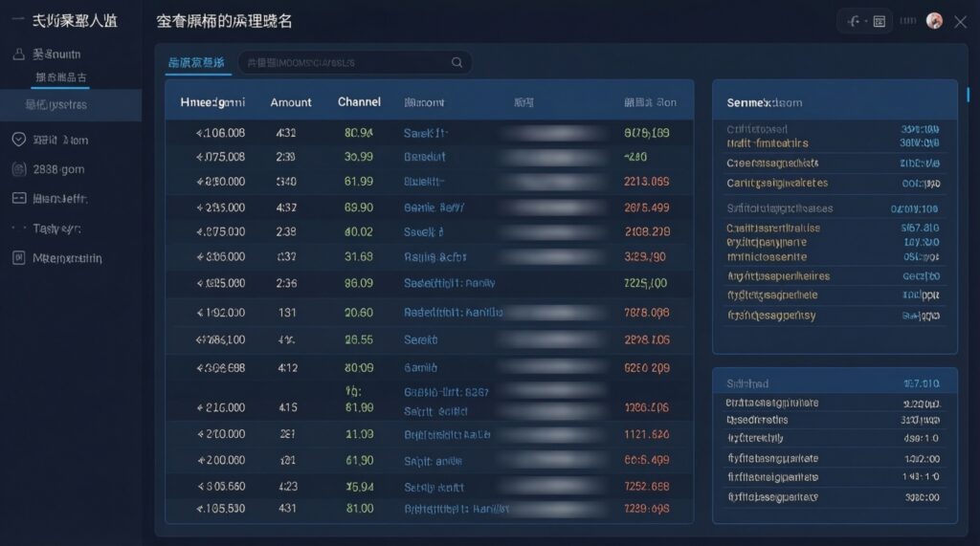Click the calendar-style icon in top-right toolbar
Viewport: 980px width, 546px height.
pos(879,21)
